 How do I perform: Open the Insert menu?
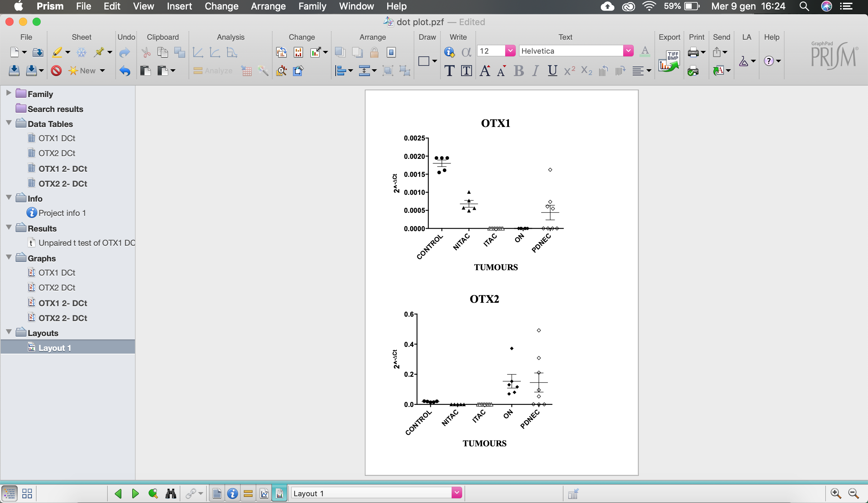179,6
